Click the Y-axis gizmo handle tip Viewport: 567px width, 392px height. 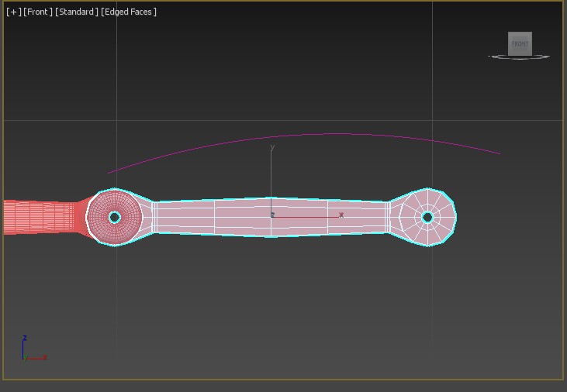[x=271, y=148]
